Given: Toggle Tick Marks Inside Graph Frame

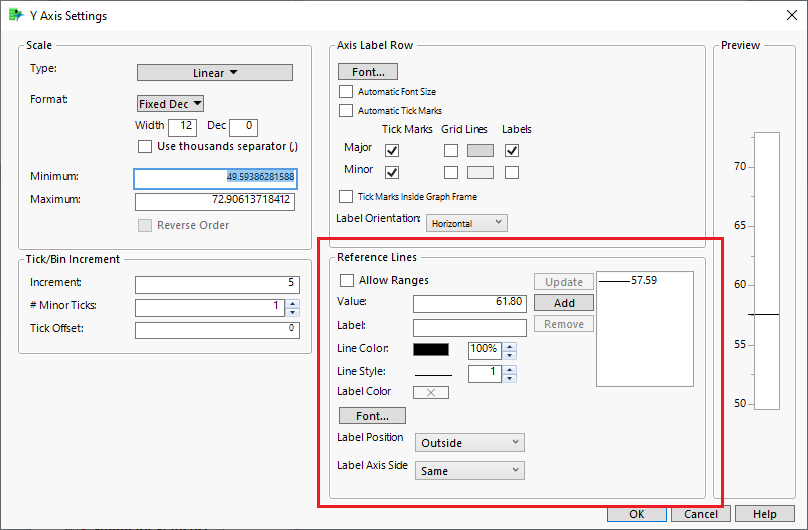Looking at the screenshot, I should pyautogui.click(x=346, y=197).
